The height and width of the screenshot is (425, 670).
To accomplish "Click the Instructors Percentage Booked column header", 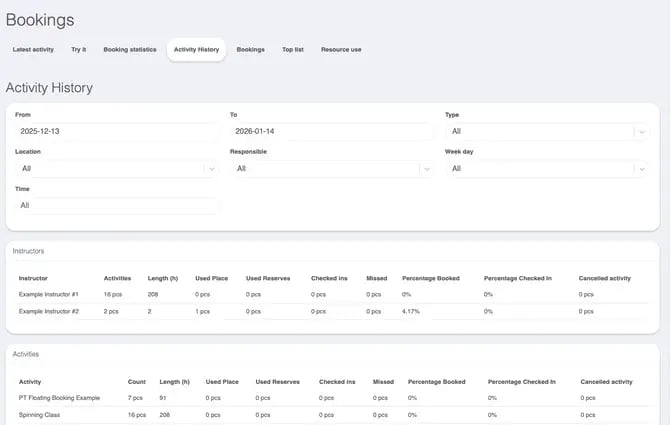I will tap(430, 277).
